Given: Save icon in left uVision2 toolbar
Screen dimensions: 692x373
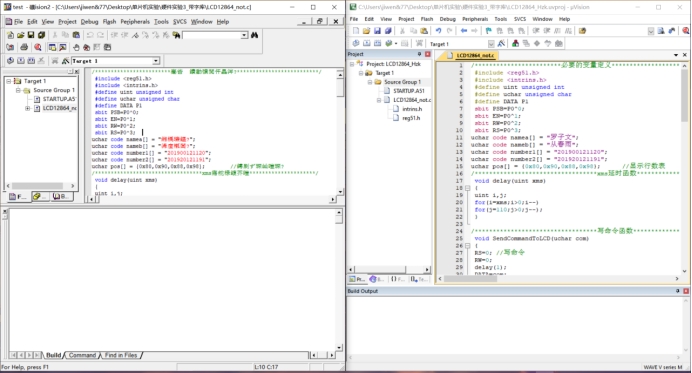Looking at the screenshot, I should 30,35.
